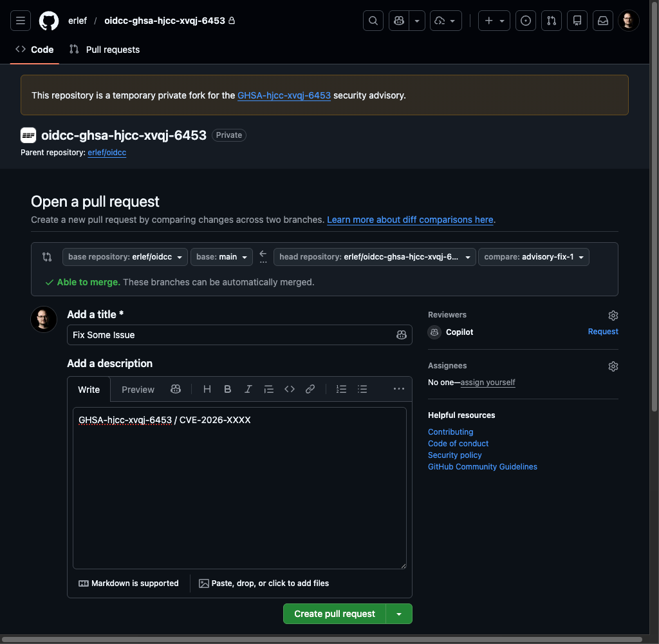Expand the base: main branch dropdown

[221, 256]
